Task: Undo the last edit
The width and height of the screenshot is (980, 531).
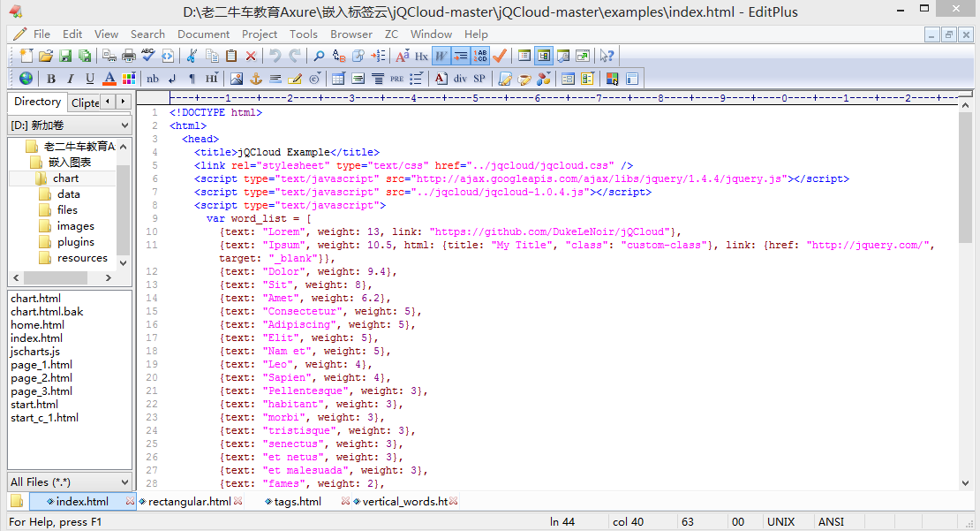Action: pyautogui.click(x=275, y=56)
